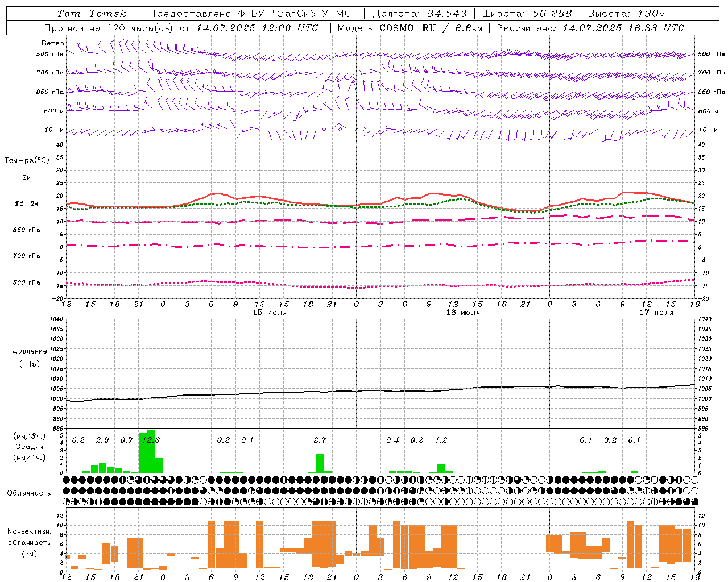Click the green precipitation bar under 1.2
Image resolution: width=728 pixels, height=582 pixels.
click(441, 469)
